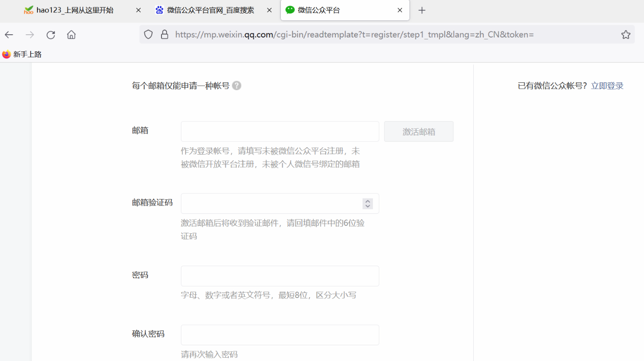This screenshot has height=361, width=644.
Task: Open the shield tracking protection icon
Action: click(x=148, y=35)
